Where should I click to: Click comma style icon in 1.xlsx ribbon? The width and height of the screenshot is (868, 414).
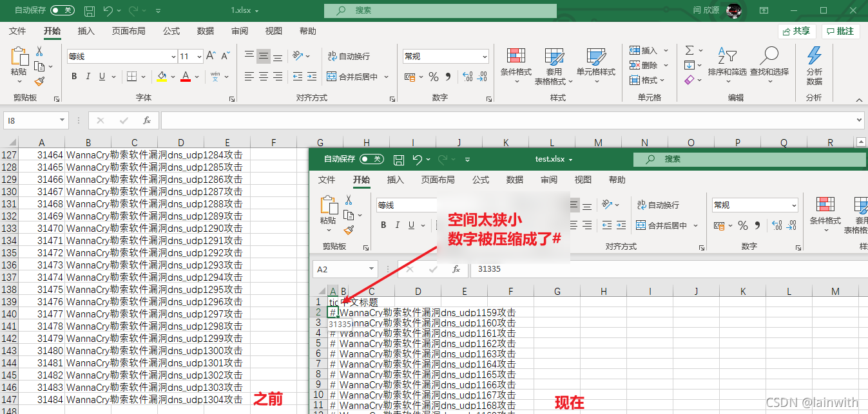(x=448, y=77)
